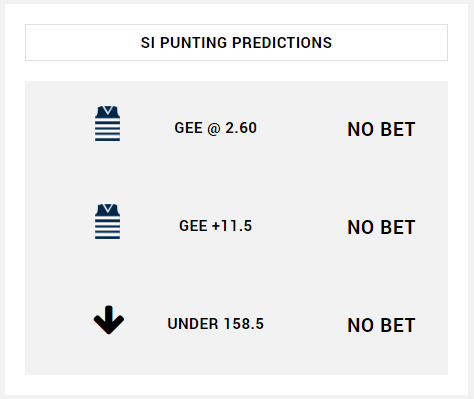Click the +11.5 handicap value
The height and width of the screenshot is (399, 474).
[x=232, y=226]
